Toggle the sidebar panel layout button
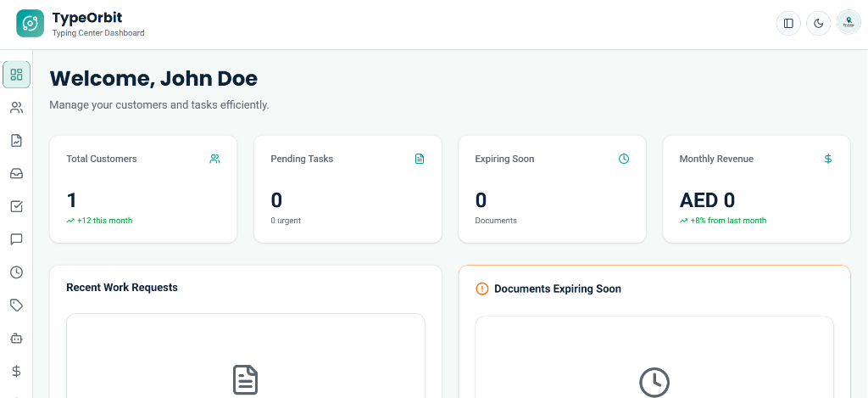The width and height of the screenshot is (868, 398). [x=788, y=24]
